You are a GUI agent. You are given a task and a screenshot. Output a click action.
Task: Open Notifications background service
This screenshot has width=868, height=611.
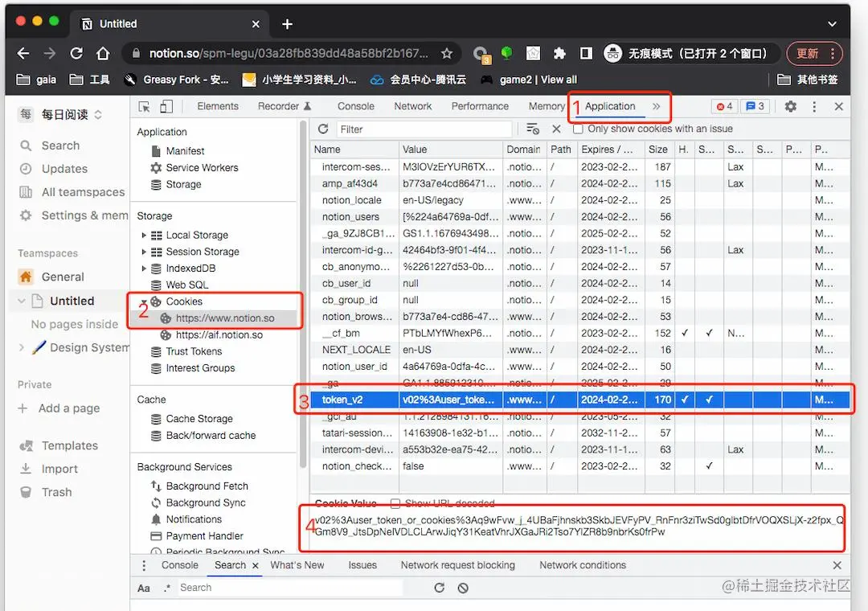pyautogui.click(x=193, y=519)
